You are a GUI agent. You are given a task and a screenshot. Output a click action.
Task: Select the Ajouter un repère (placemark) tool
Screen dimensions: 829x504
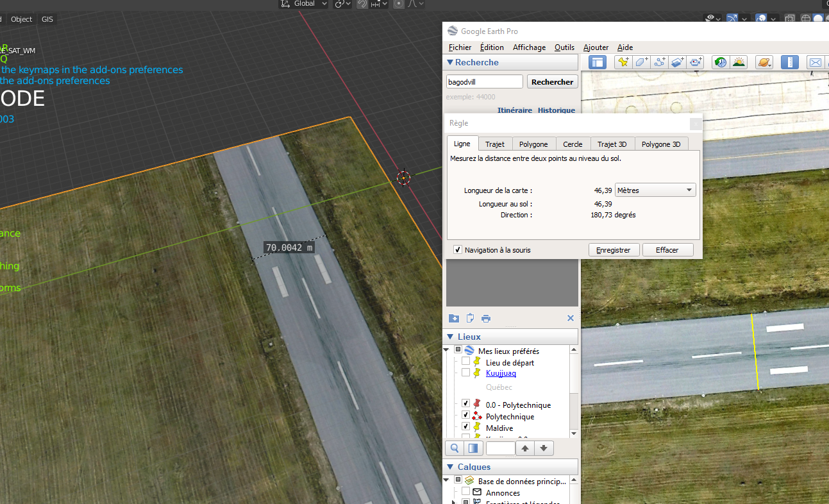(x=624, y=62)
